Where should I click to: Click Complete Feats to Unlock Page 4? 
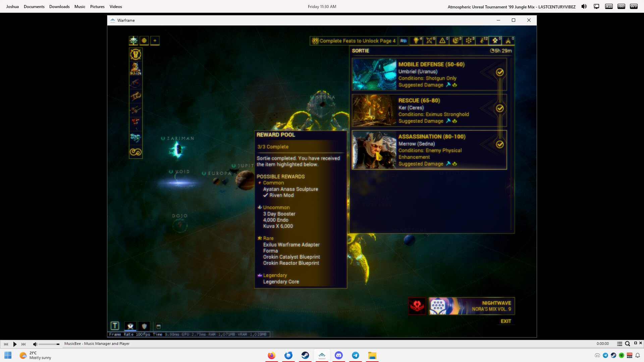click(x=354, y=41)
